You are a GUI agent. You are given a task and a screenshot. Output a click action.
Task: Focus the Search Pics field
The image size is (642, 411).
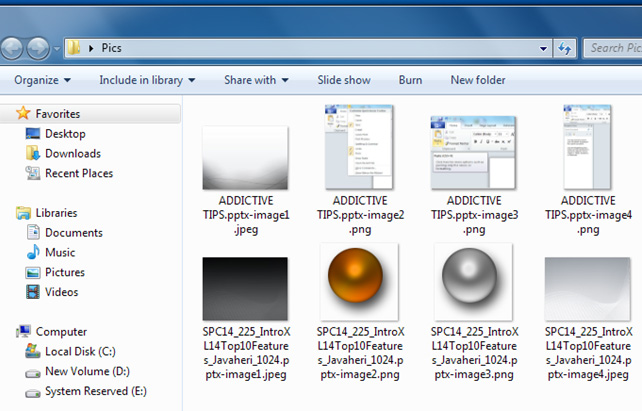(613, 48)
